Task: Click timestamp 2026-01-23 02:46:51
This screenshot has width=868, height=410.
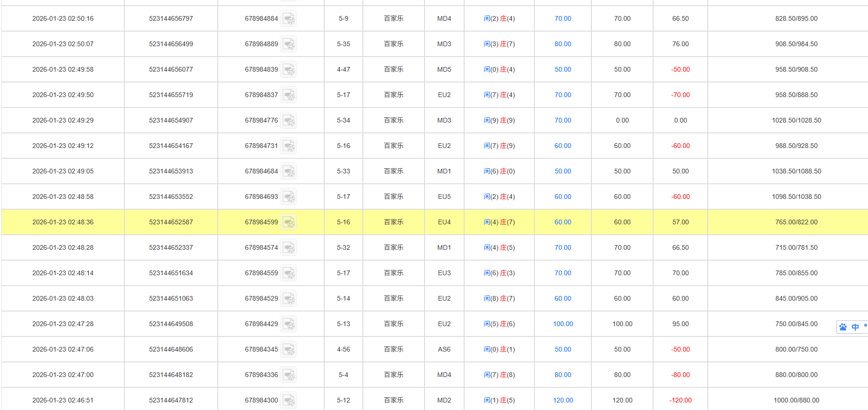Action: pos(63,401)
